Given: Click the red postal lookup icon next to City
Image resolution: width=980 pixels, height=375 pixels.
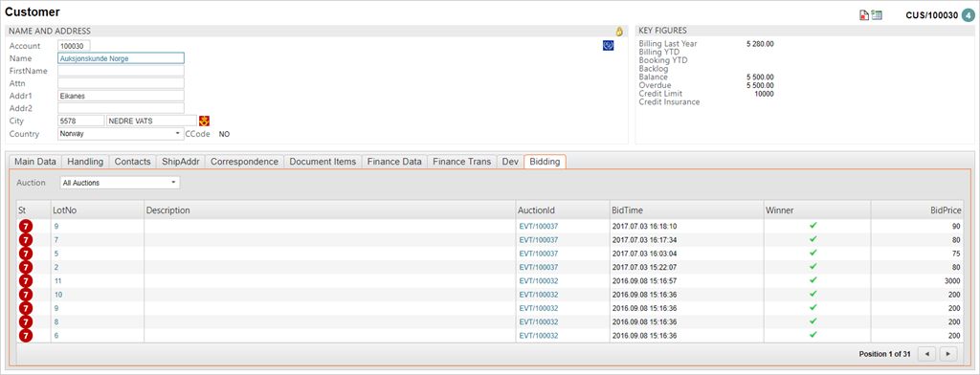Looking at the screenshot, I should [x=204, y=121].
